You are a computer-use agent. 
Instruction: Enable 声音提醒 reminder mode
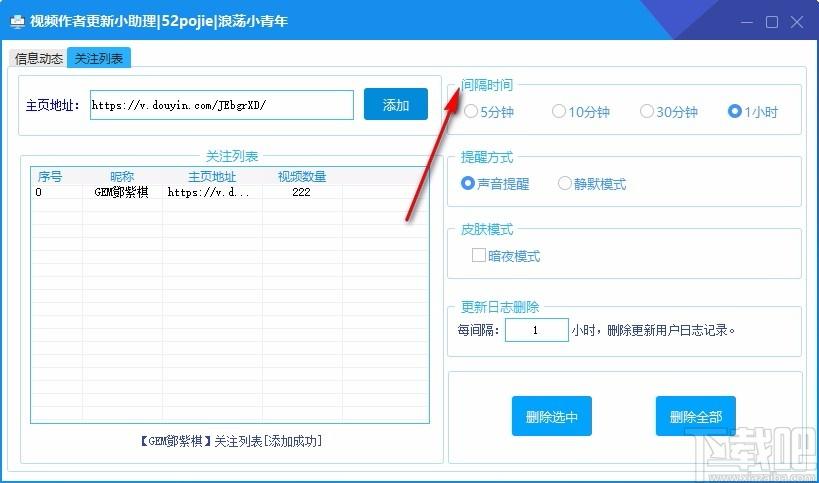(495, 184)
